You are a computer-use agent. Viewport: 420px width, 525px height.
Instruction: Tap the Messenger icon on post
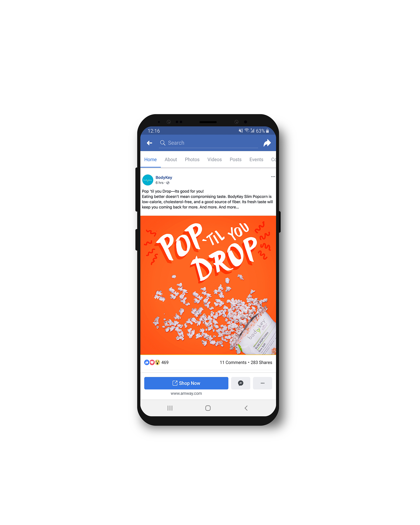click(241, 383)
